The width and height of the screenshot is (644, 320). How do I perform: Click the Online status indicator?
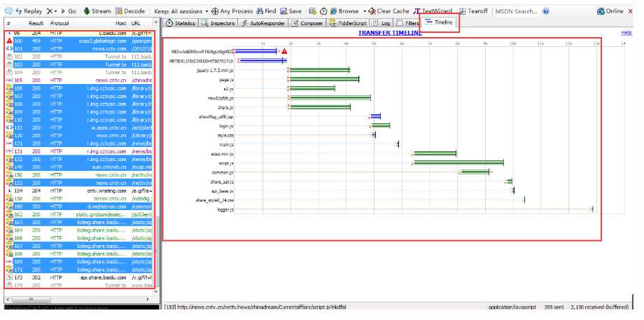pyautogui.click(x=610, y=11)
